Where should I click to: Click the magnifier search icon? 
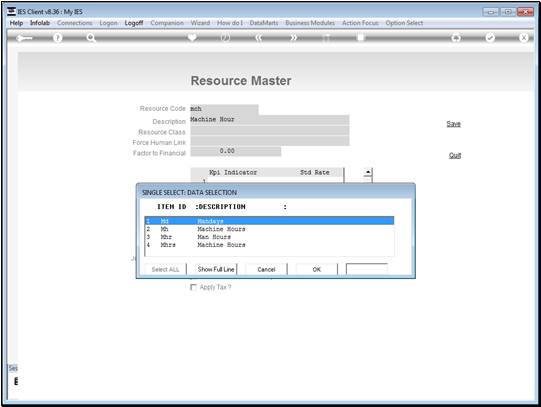point(91,38)
